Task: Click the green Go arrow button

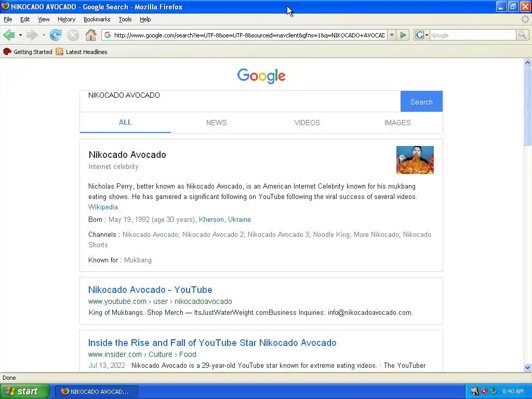Action: tap(403, 35)
